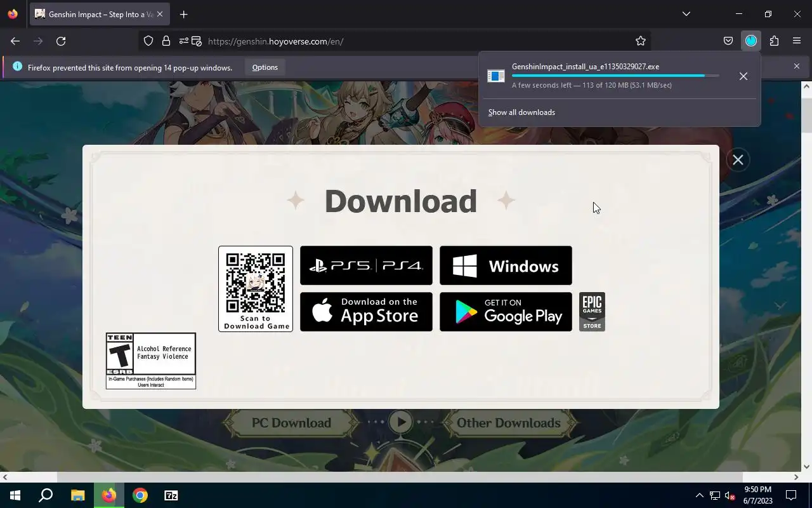Screen dimensions: 812x508
Task: Open Epic Games Store icon
Action: point(592,312)
